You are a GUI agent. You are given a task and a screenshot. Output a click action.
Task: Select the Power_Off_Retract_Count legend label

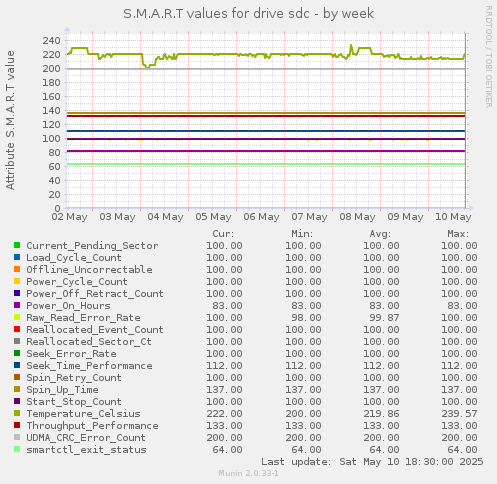click(x=95, y=294)
